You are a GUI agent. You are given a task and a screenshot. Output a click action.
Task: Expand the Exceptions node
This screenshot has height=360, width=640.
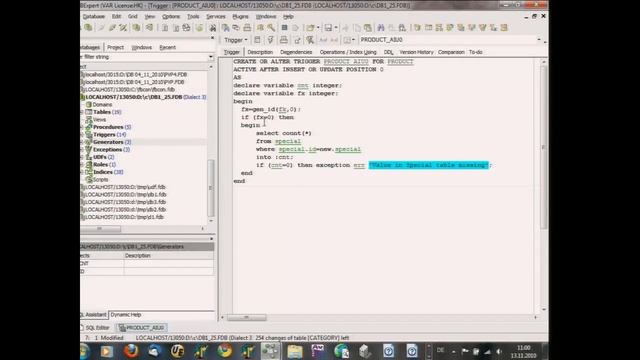82,149
